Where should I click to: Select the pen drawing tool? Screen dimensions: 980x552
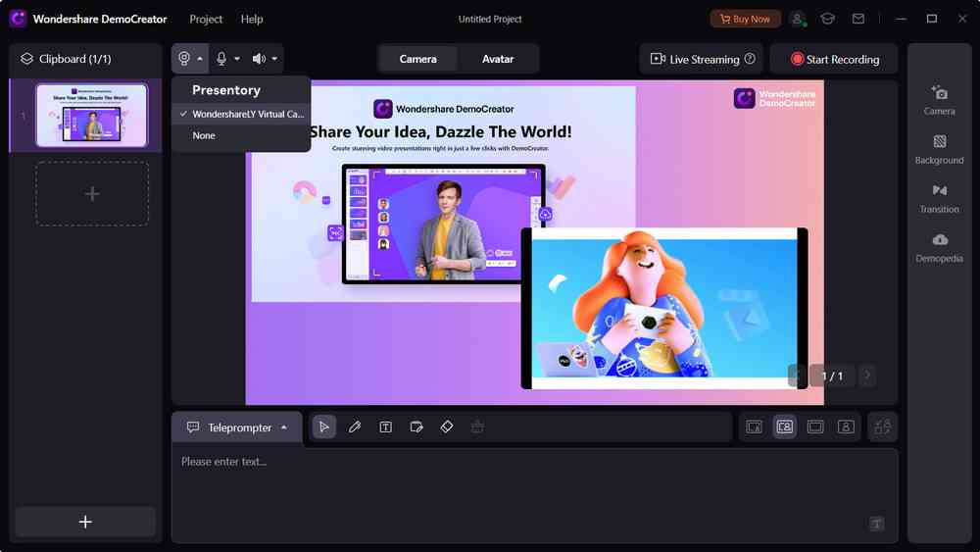355,427
